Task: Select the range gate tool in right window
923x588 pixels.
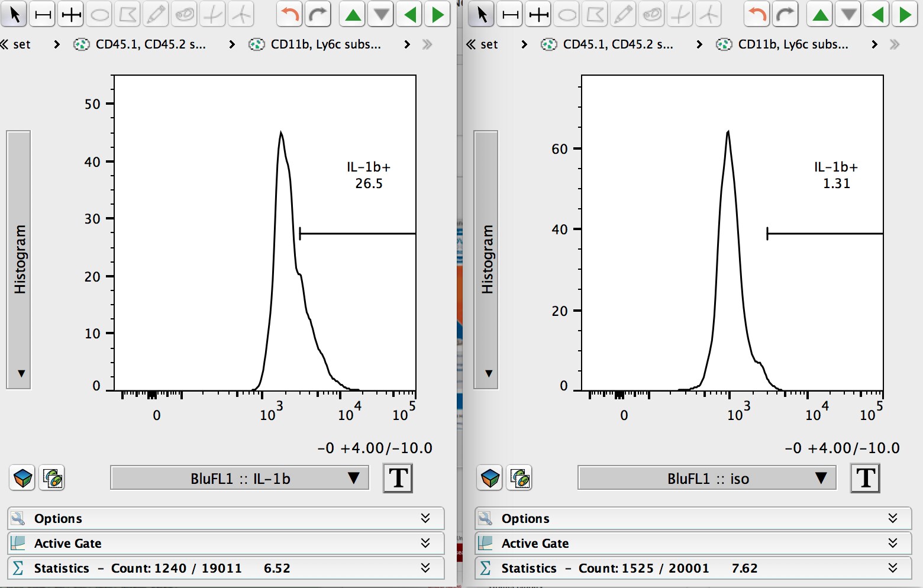Action: (x=510, y=14)
